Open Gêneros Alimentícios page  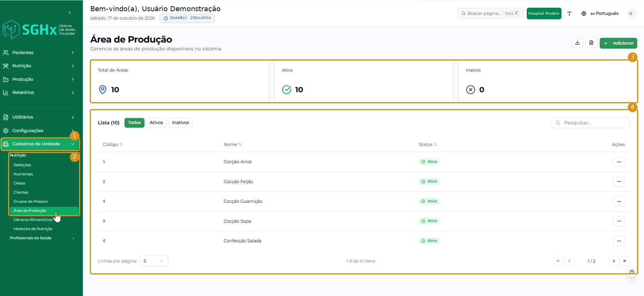[x=33, y=220]
